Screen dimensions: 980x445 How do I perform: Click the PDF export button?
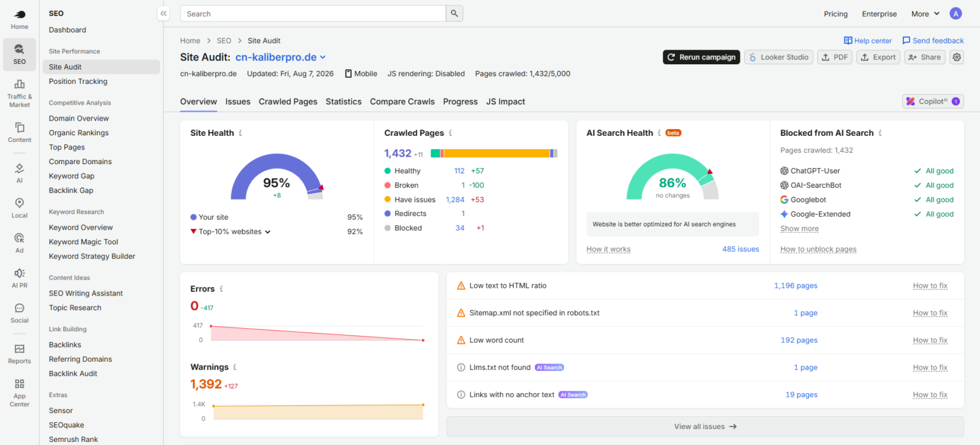point(835,57)
